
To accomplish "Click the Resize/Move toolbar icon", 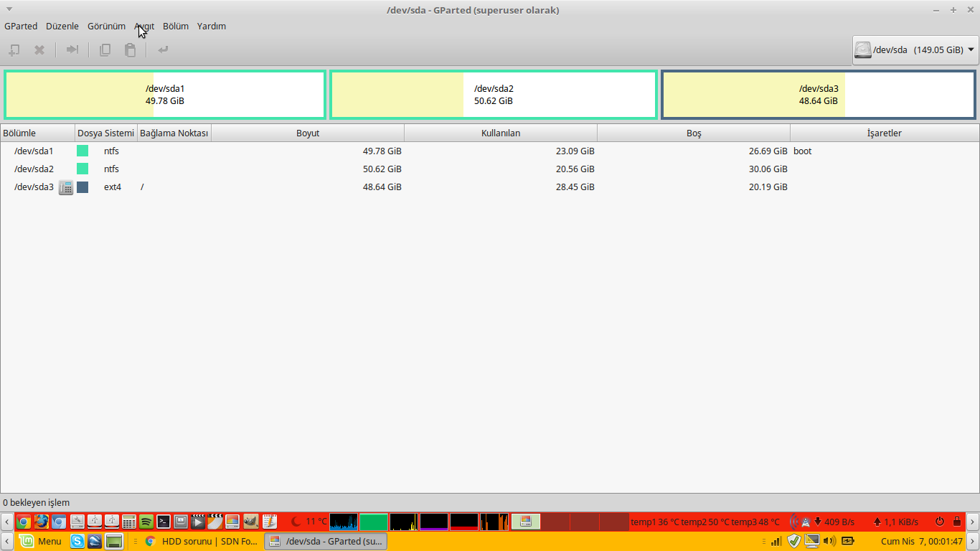I will click(72, 50).
